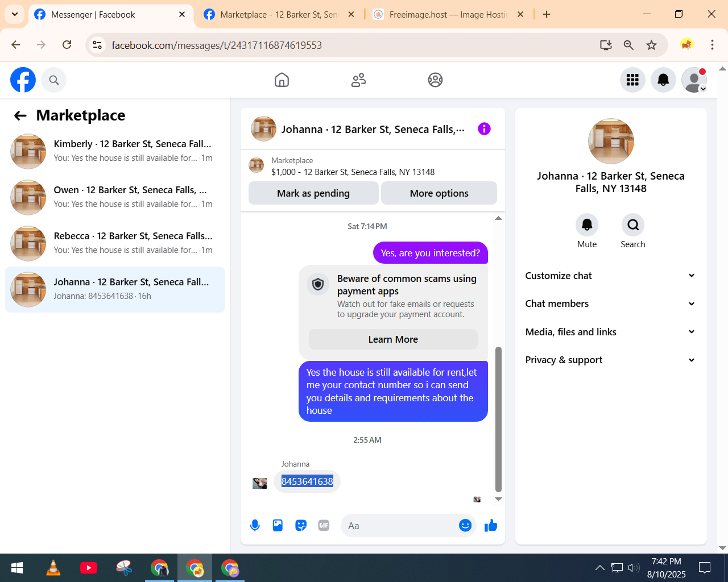
Task: View site information icon in address bar
Action: point(97,45)
